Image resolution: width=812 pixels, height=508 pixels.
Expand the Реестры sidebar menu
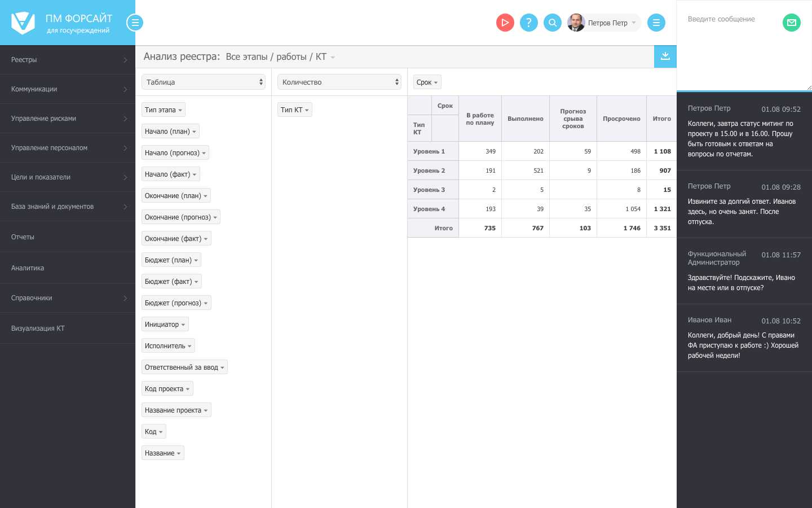coord(68,60)
